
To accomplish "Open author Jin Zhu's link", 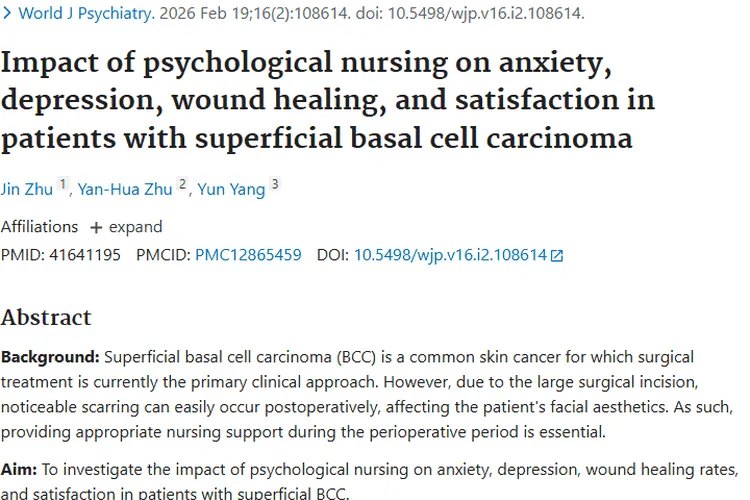I will 27,188.
